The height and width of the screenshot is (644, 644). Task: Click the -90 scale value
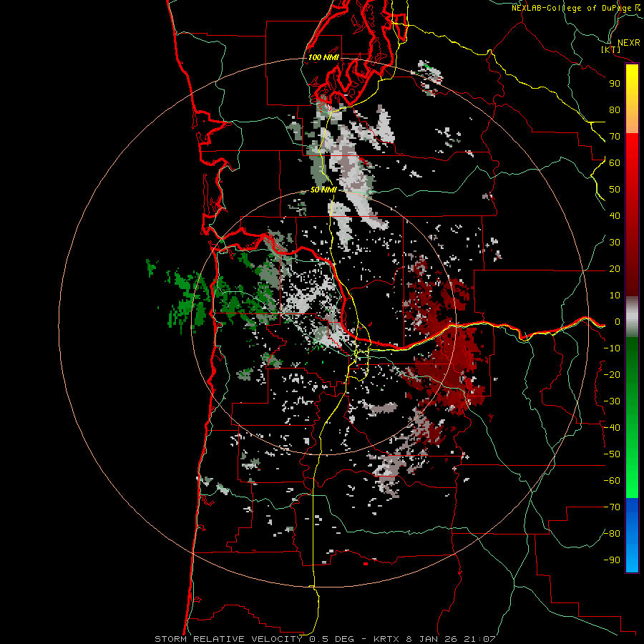(x=612, y=560)
